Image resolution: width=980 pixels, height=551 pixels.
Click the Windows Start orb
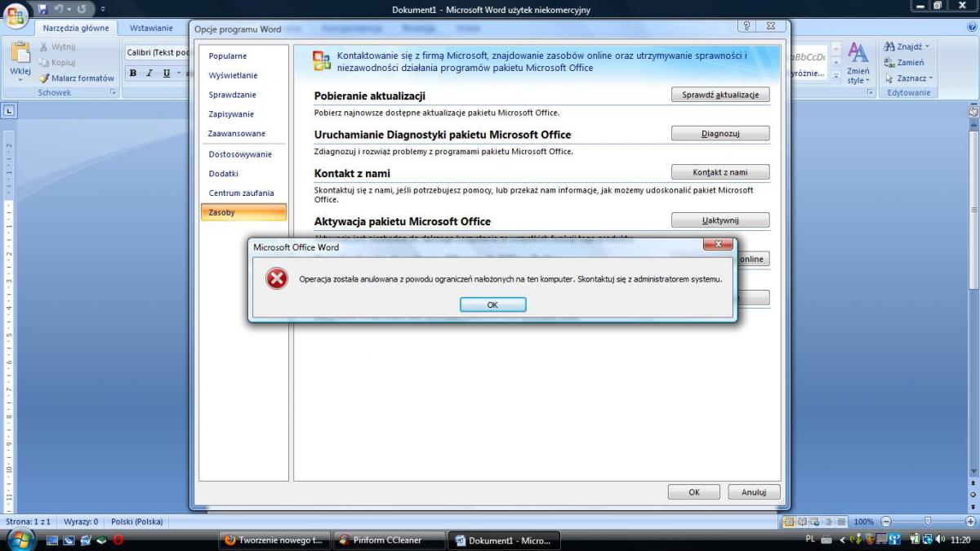20,540
